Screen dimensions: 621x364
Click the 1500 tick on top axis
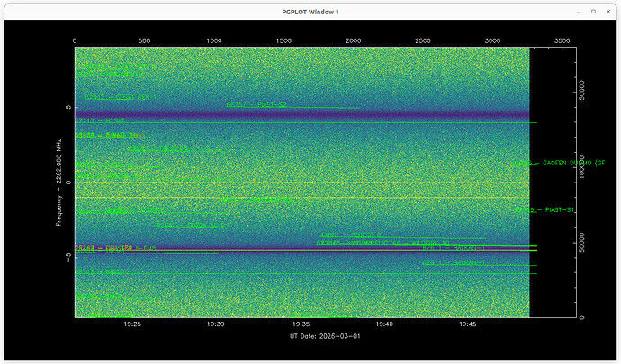283,40
